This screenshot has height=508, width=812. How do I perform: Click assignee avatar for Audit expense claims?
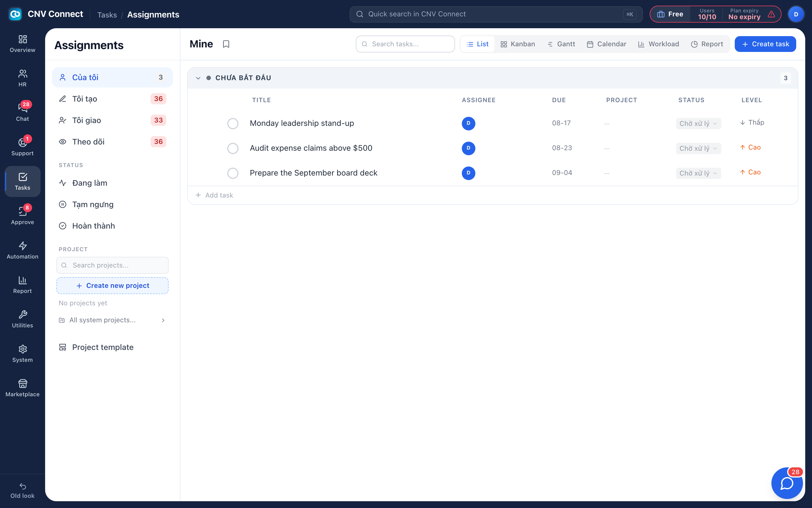[x=468, y=148]
